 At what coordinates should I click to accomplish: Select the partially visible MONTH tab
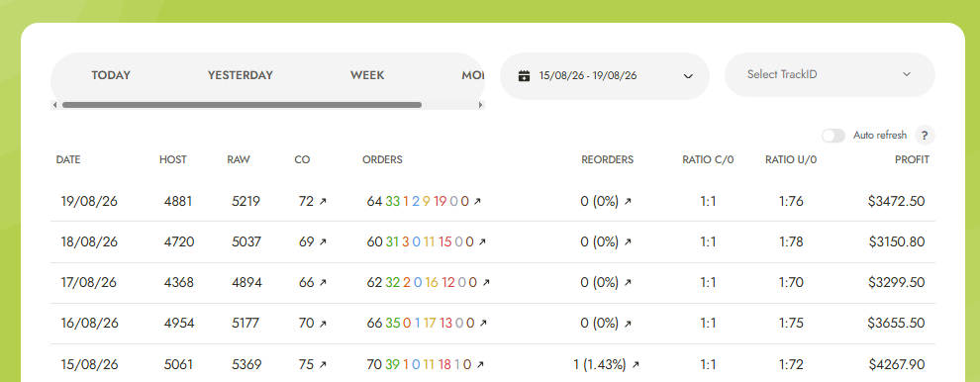[x=472, y=75]
